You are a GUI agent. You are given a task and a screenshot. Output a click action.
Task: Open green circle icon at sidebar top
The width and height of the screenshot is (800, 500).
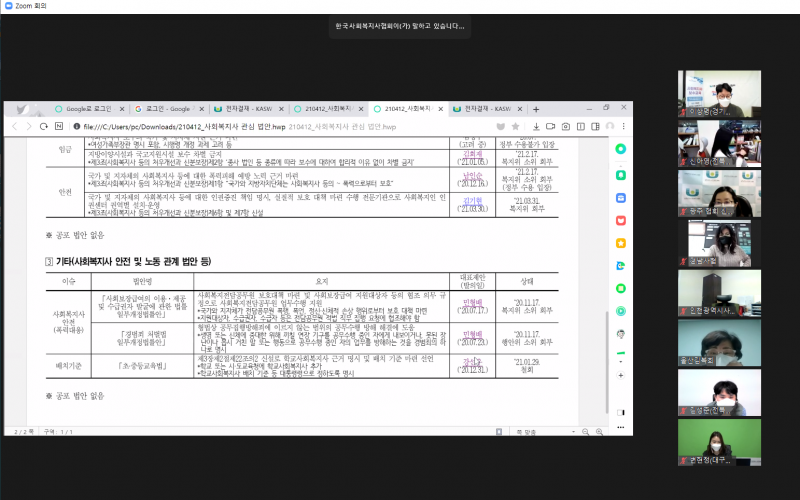pos(620,149)
